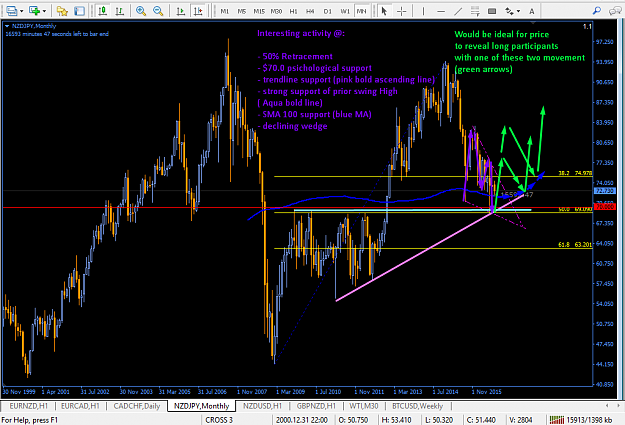Toggle chart shift from right border

click(x=198, y=11)
